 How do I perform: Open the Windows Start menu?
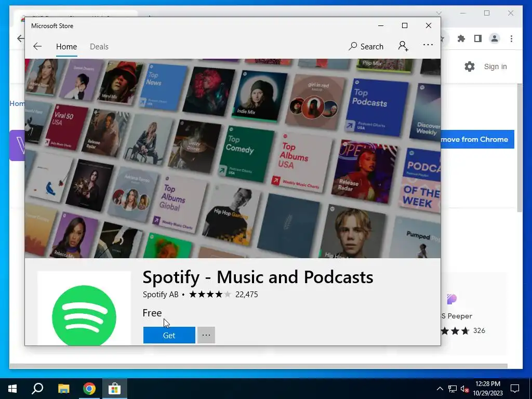tap(12, 389)
